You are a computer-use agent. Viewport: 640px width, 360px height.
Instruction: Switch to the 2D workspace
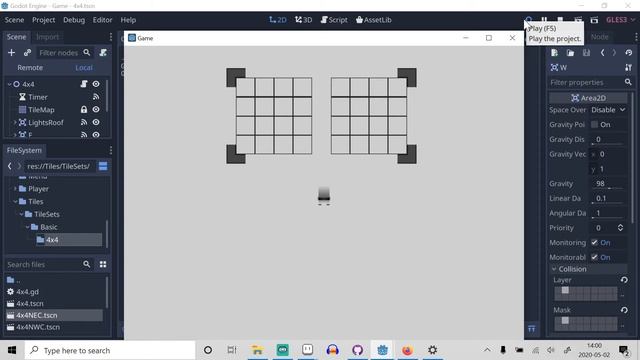click(x=278, y=20)
